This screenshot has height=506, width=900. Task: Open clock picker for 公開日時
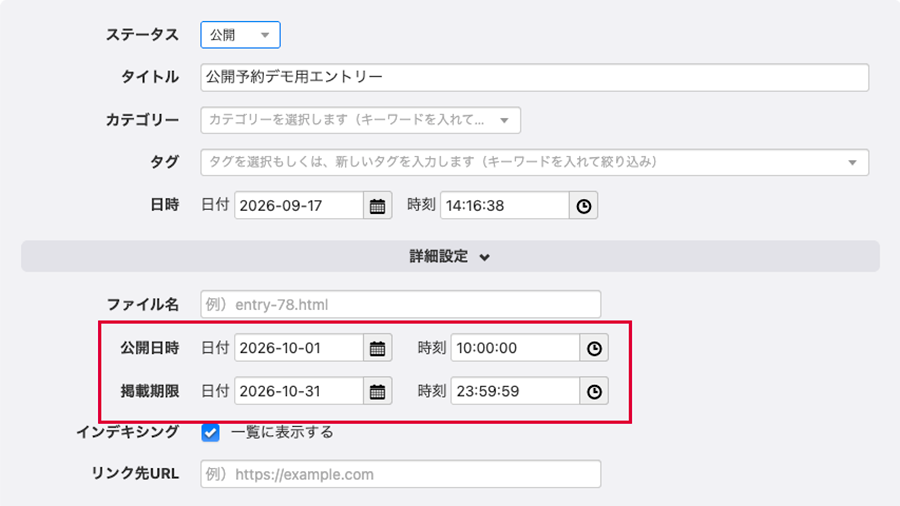594,348
